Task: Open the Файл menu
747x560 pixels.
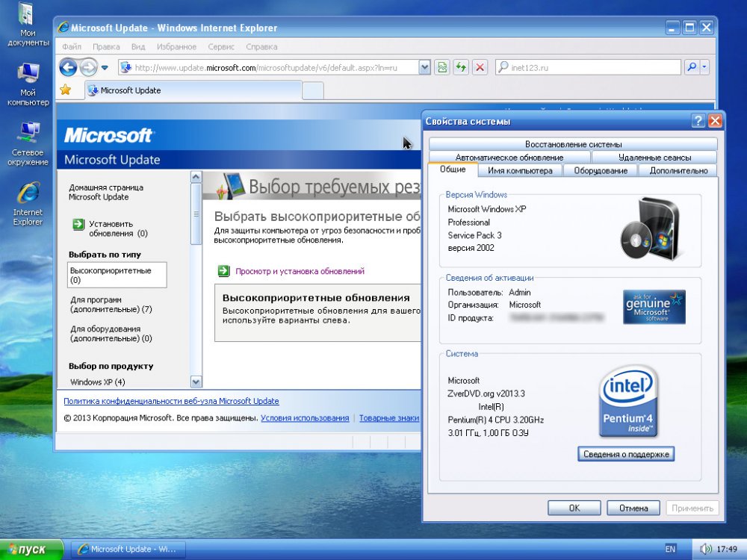Action: coord(72,46)
